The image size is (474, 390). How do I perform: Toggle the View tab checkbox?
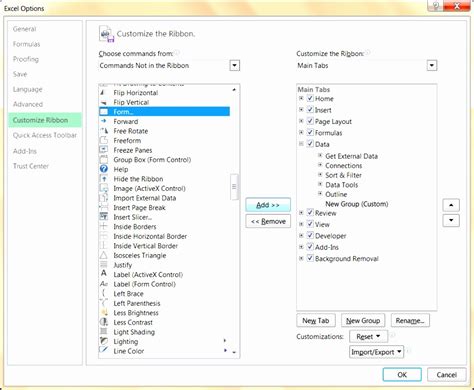310,224
